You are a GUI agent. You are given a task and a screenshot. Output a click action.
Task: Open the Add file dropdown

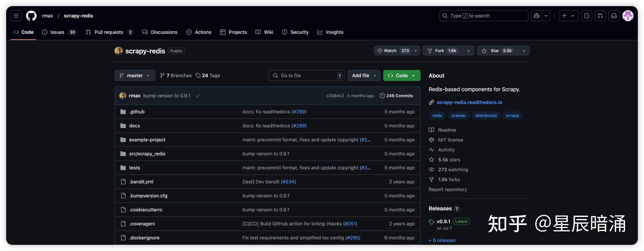point(364,75)
